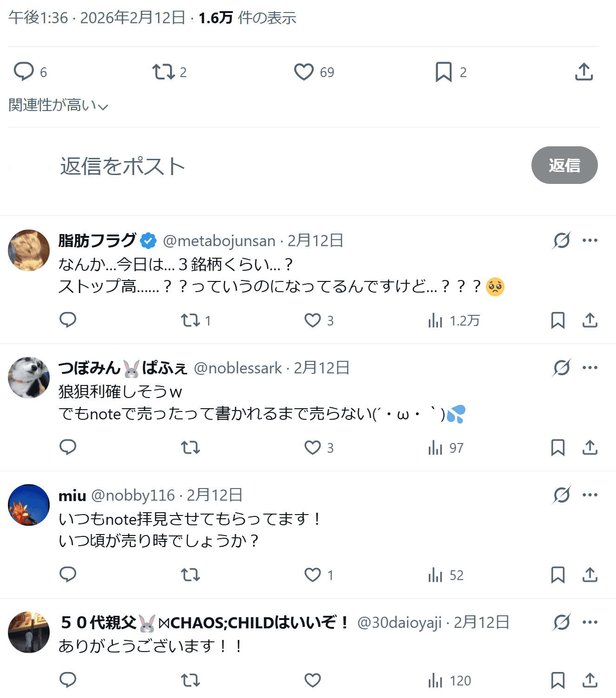Open more options on 脂肪フラグ's reply
The width and height of the screenshot is (616, 698).
590,241
